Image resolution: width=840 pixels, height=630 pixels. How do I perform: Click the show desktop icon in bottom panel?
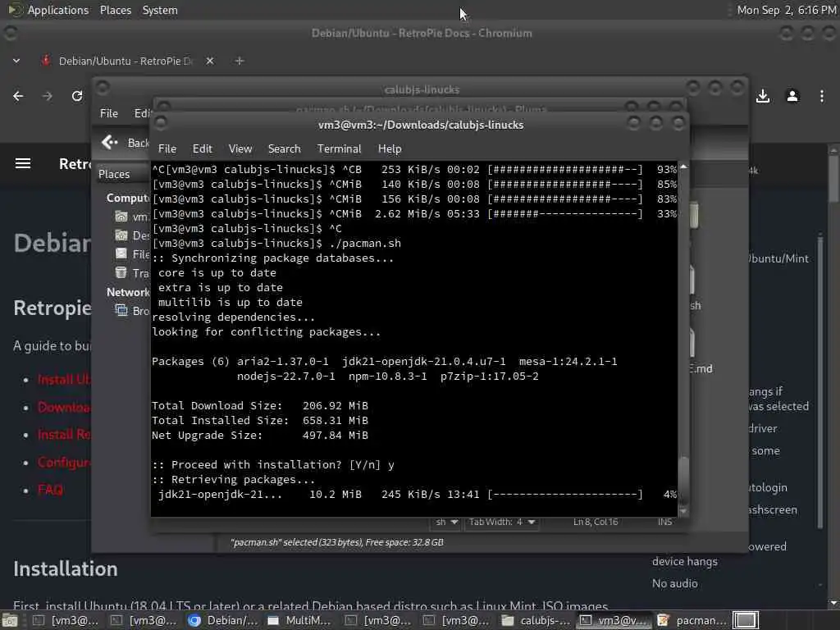[11, 621]
